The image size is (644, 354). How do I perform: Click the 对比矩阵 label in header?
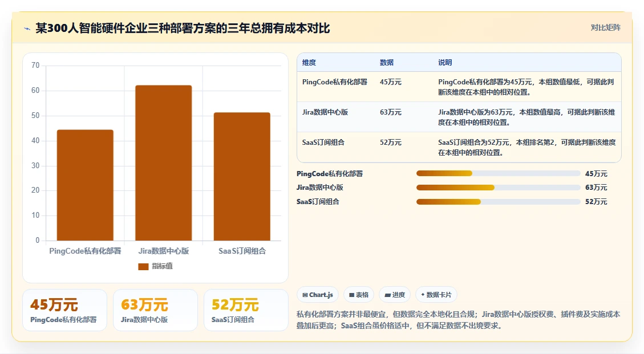pos(605,27)
